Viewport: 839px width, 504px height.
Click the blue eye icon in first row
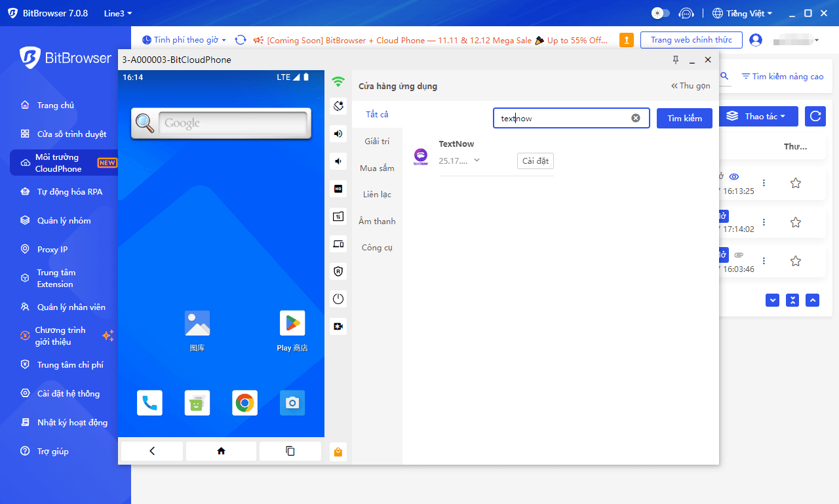(x=734, y=176)
